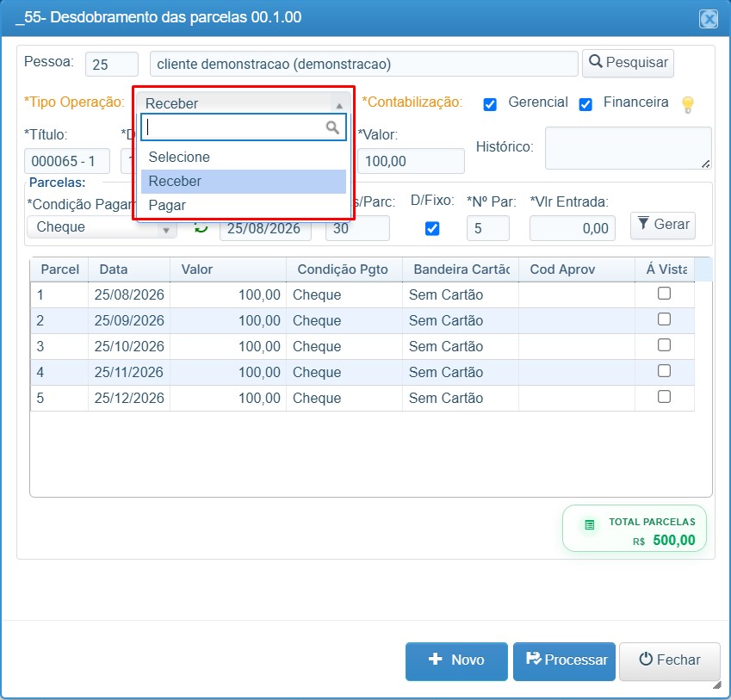Click the Gerar button
Viewport: 731px width, 700px height.
coord(662,225)
